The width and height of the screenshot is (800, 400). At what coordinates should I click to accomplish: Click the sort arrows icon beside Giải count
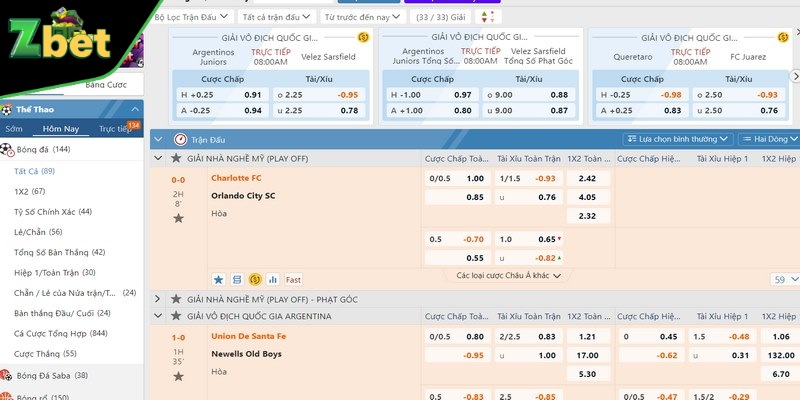487,17
